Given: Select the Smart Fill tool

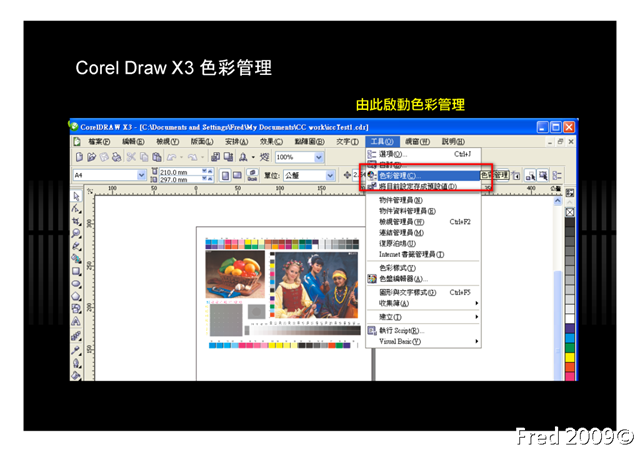Looking at the screenshot, I should (x=76, y=258).
